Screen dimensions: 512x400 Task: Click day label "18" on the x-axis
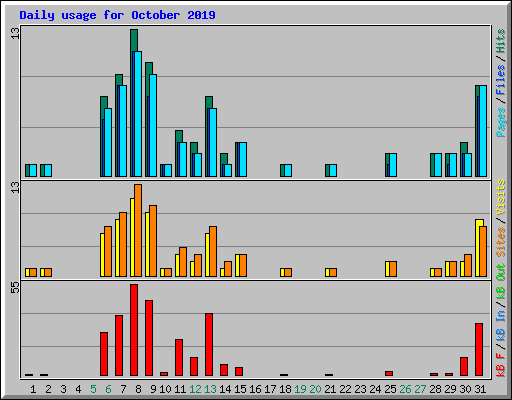point(285,389)
